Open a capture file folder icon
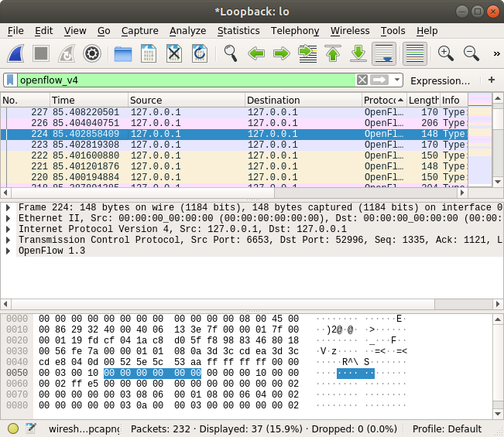Screen dimensions: 504x437 pyautogui.click(x=123, y=53)
